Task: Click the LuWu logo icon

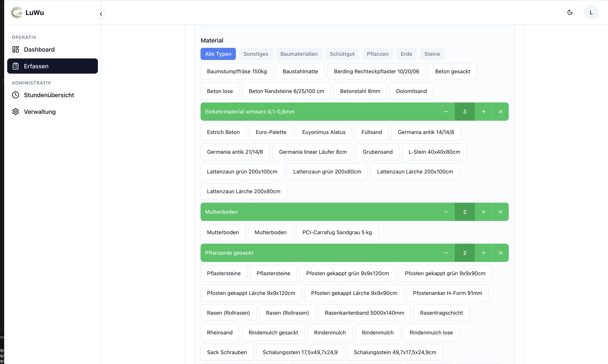Action: pyautogui.click(x=17, y=13)
